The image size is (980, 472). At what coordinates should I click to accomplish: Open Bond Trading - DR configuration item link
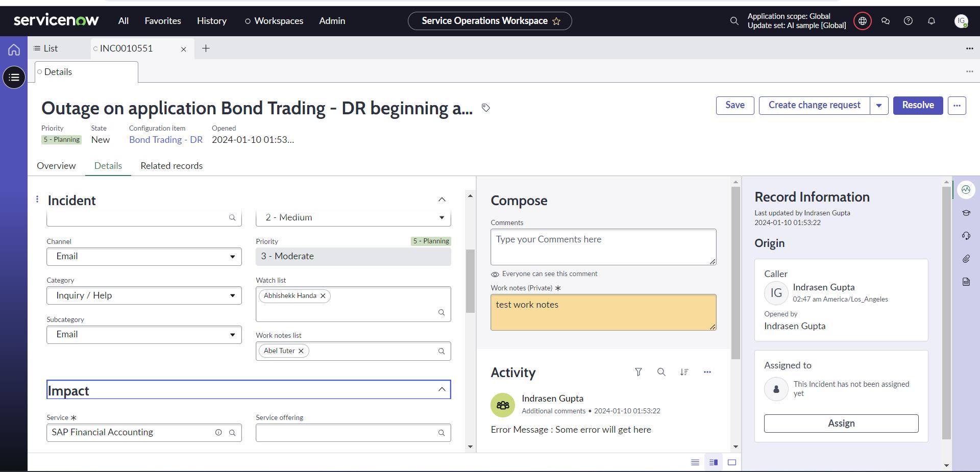pyautogui.click(x=166, y=140)
